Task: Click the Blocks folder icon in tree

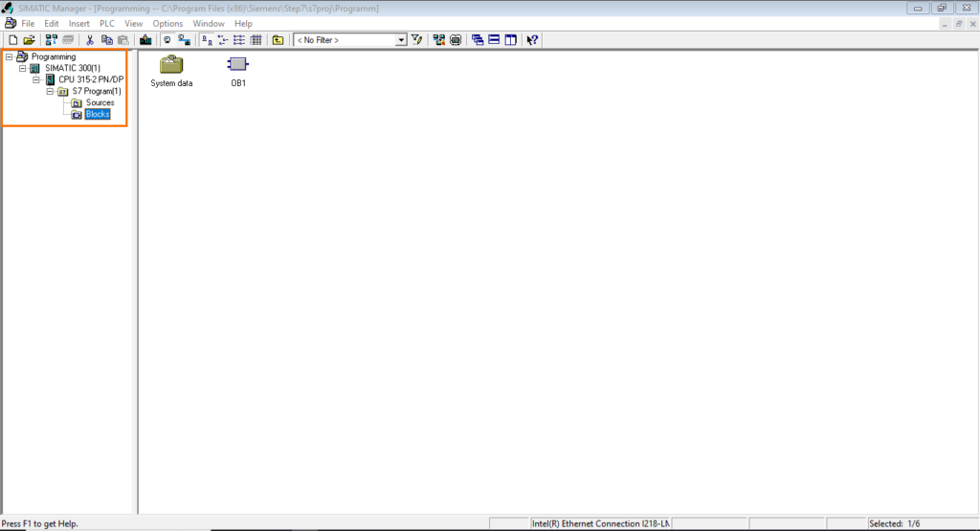Action: click(x=77, y=114)
